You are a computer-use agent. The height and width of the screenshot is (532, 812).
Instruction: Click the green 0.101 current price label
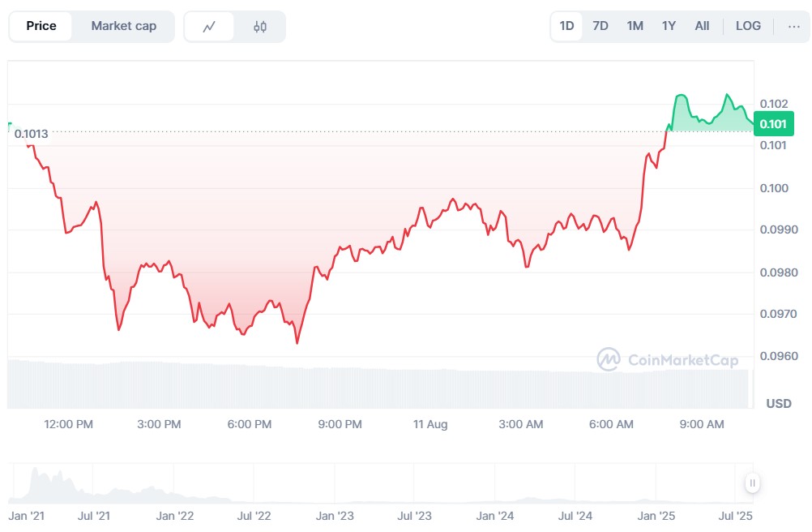click(773, 124)
